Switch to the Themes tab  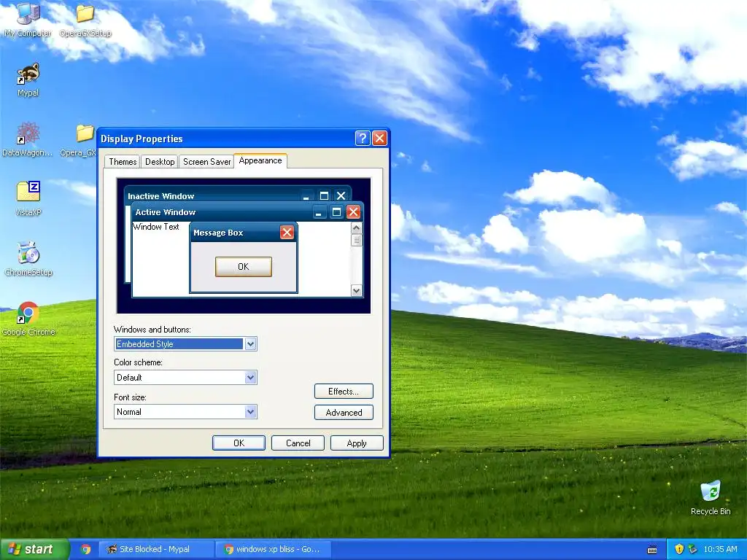pos(123,162)
